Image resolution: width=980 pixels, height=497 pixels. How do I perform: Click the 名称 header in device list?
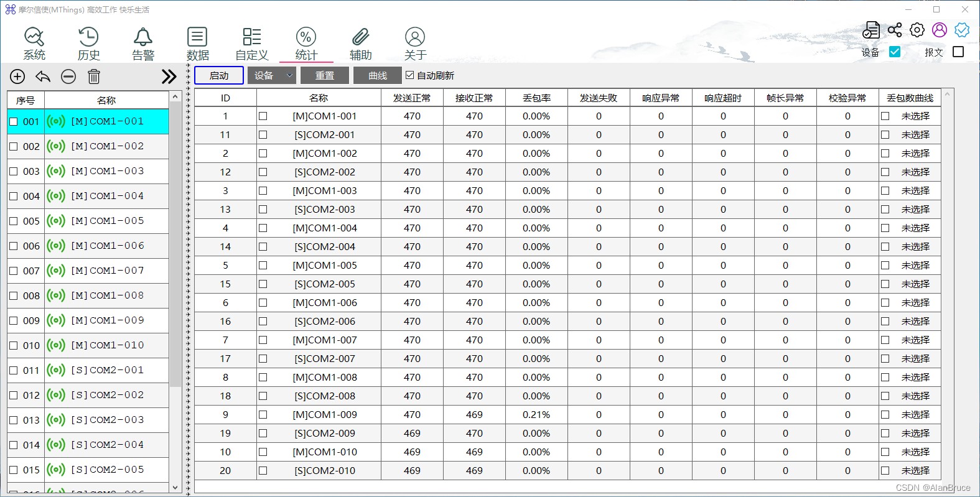click(106, 100)
